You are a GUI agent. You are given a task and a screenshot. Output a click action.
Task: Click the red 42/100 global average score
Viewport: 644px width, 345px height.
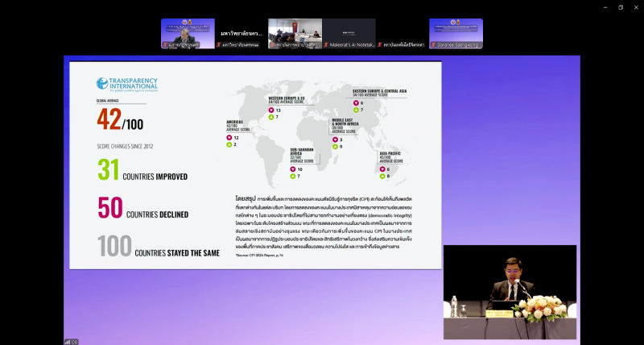121,121
